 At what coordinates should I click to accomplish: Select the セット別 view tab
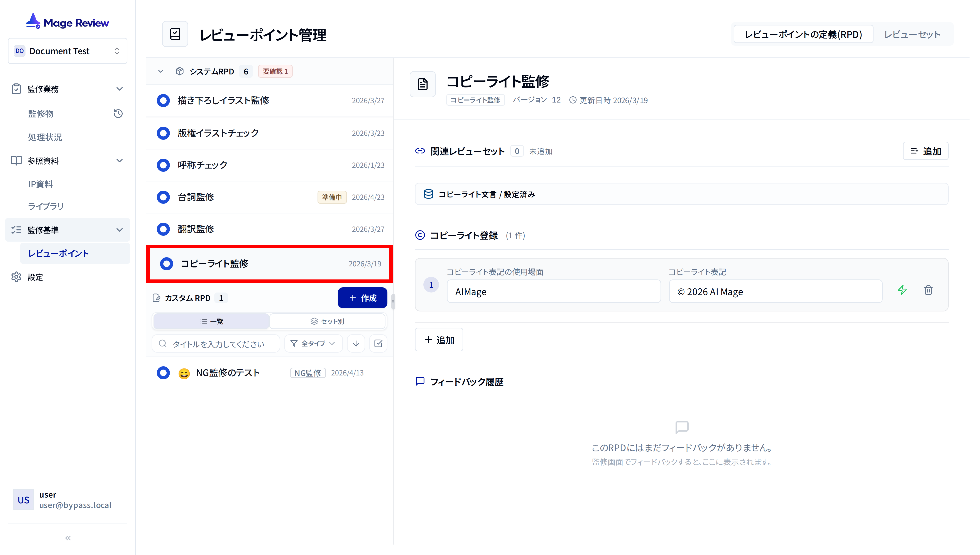[327, 321]
